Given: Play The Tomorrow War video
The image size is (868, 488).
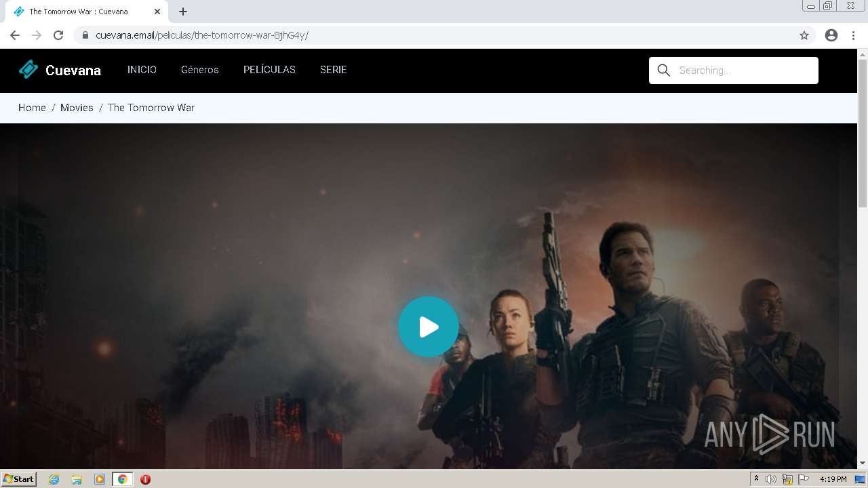Looking at the screenshot, I should 429,327.
